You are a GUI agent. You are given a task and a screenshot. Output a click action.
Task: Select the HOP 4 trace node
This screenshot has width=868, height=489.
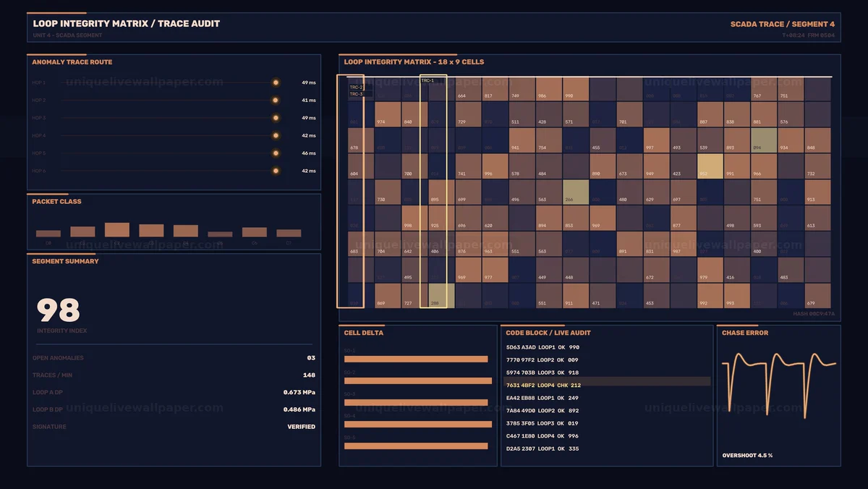tap(276, 135)
